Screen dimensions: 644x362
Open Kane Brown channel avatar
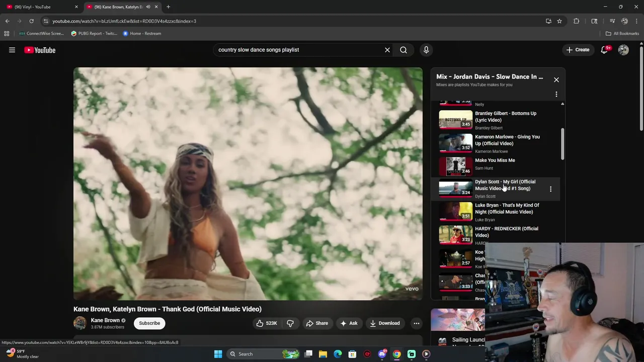point(80,323)
